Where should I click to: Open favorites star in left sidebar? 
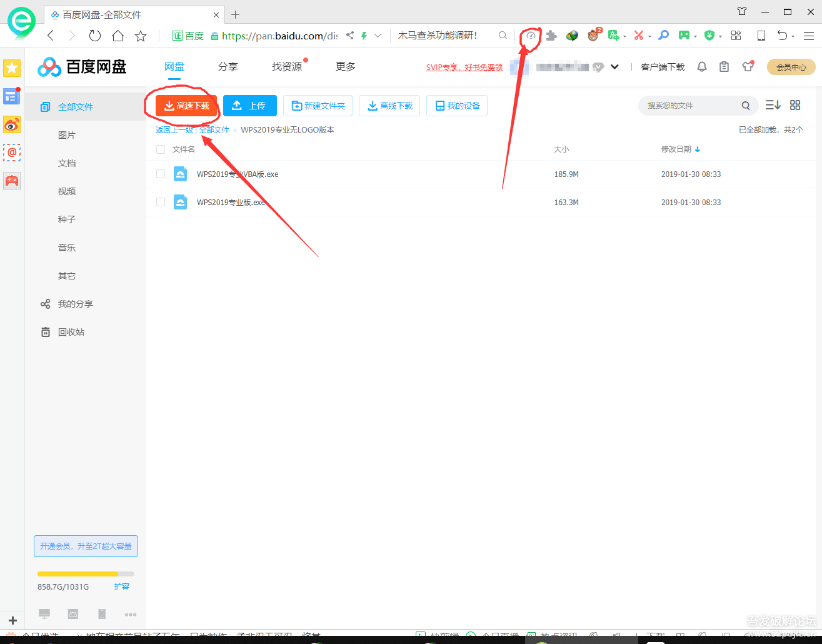tap(12, 68)
